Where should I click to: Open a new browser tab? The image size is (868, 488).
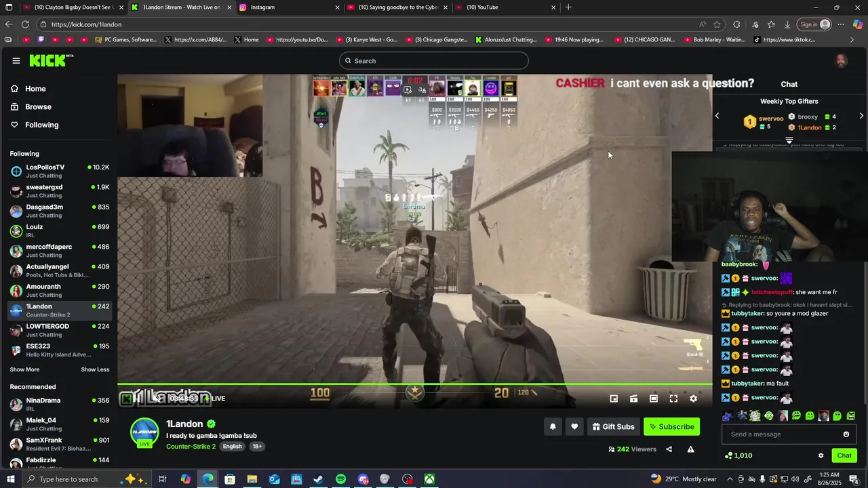[x=568, y=7]
